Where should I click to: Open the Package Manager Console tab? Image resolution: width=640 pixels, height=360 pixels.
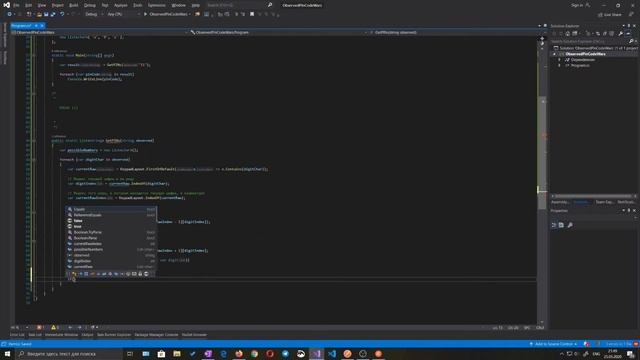(x=156, y=335)
